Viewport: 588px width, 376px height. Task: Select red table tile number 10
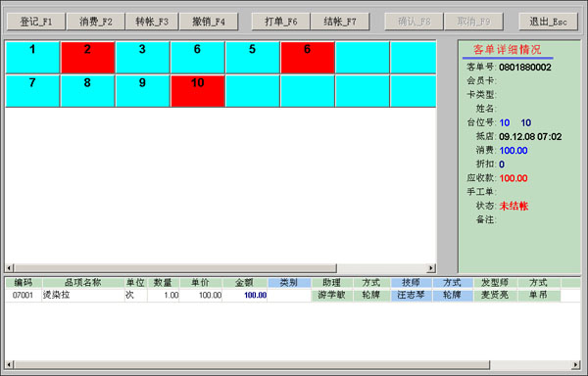198,91
